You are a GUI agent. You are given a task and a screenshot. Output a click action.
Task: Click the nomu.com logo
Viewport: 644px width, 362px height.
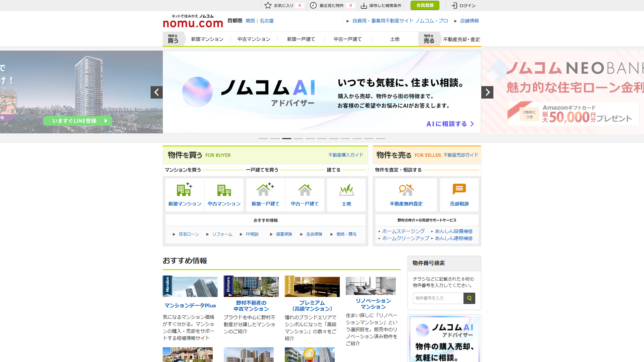click(193, 21)
